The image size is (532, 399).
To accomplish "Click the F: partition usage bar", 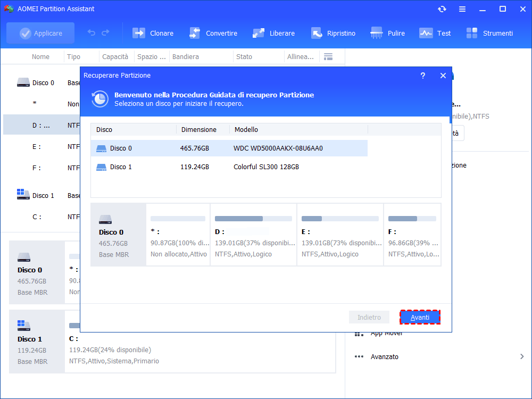I will click(412, 219).
